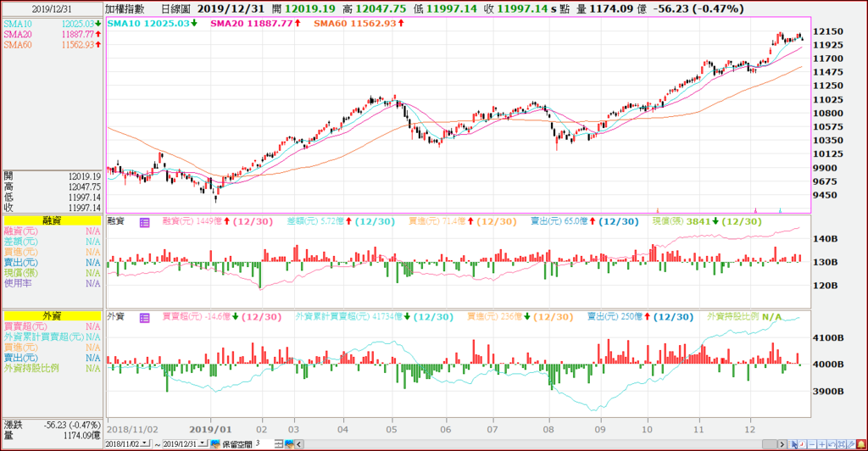Click the SMA60 11562.93 chart legend
868x451 pixels.
pos(359,23)
